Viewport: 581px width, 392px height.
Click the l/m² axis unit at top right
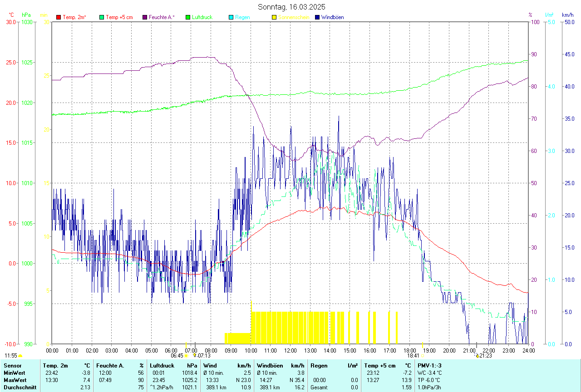pyautogui.click(x=549, y=15)
